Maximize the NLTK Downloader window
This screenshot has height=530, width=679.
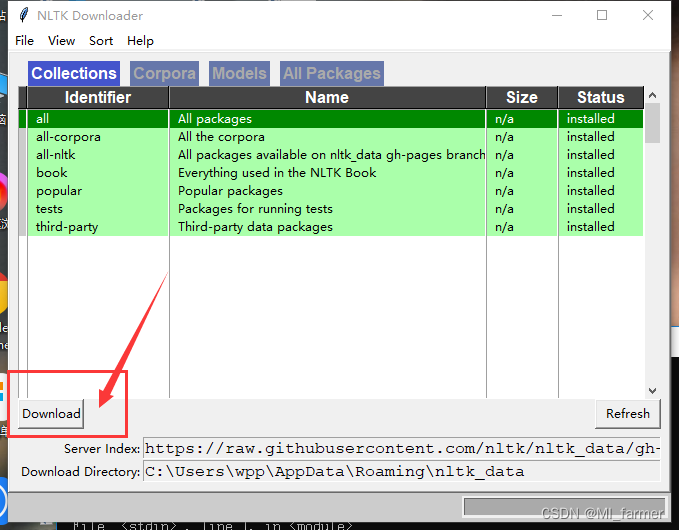click(x=602, y=15)
